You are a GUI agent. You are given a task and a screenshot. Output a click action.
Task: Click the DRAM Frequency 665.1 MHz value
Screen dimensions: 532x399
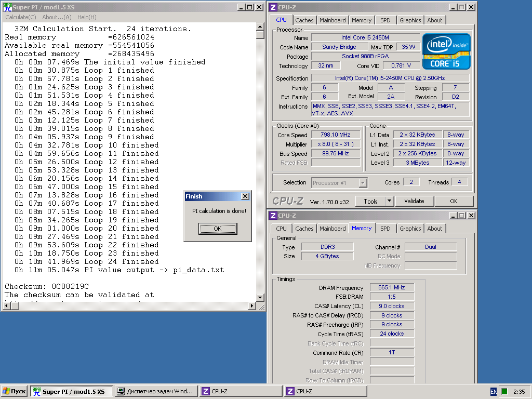[392, 287]
